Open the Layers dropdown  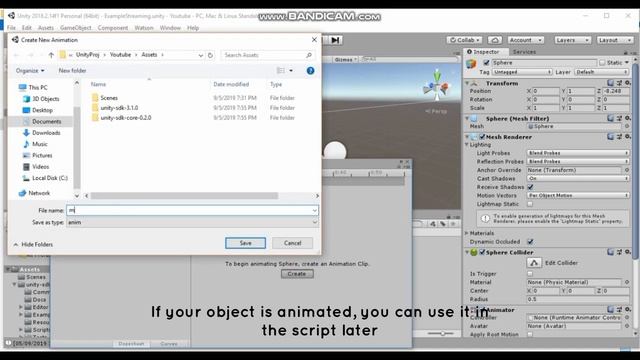tap(572, 40)
